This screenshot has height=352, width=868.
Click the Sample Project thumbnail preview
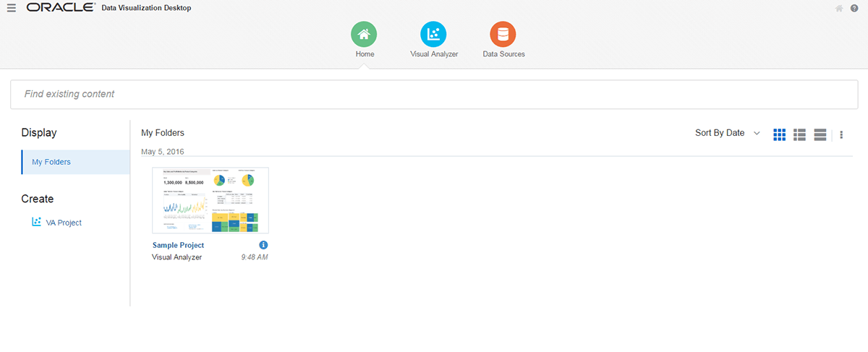tap(210, 200)
